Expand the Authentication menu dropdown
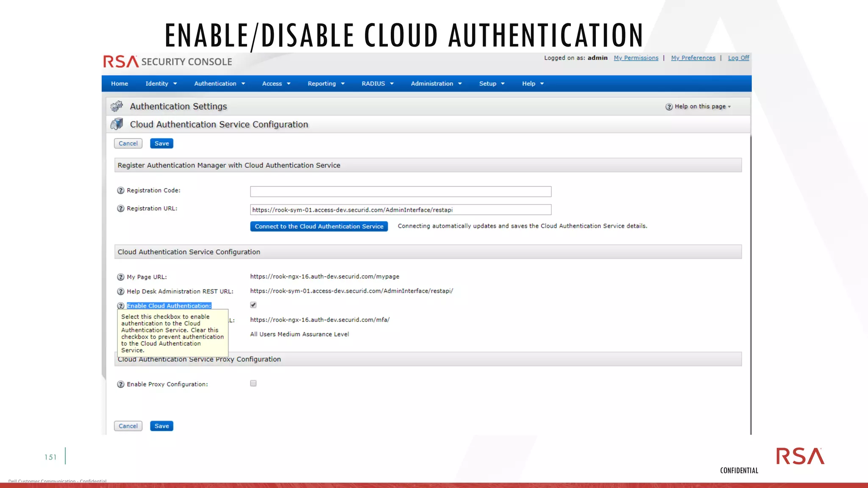This screenshot has height=488, width=868. pyautogui.click(x=220, y=84)
